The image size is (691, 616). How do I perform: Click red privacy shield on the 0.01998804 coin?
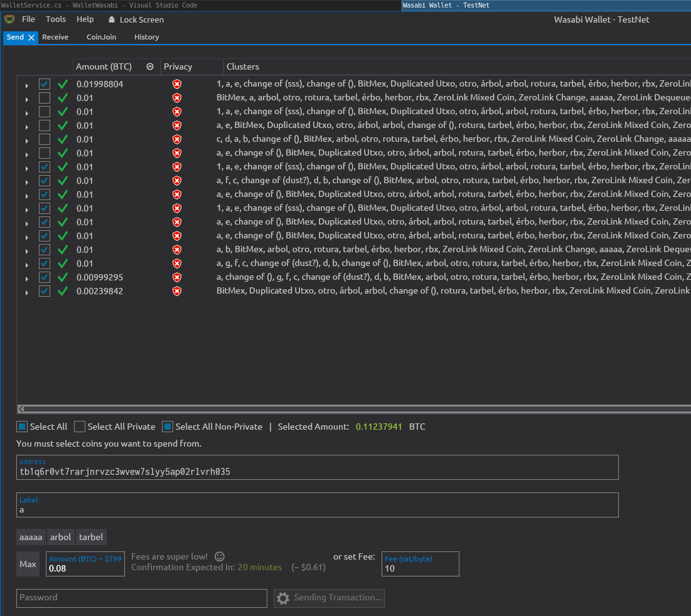tap(177, 84)
